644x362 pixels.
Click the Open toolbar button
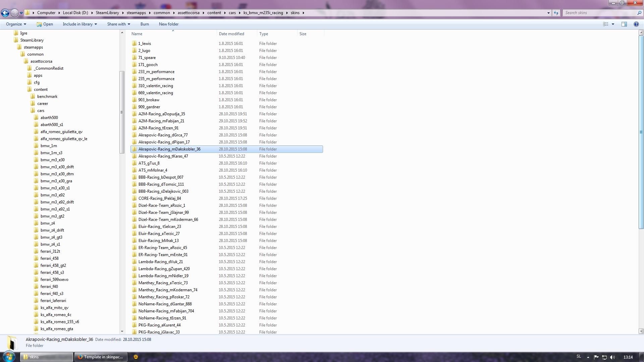(x=45, y=24)
